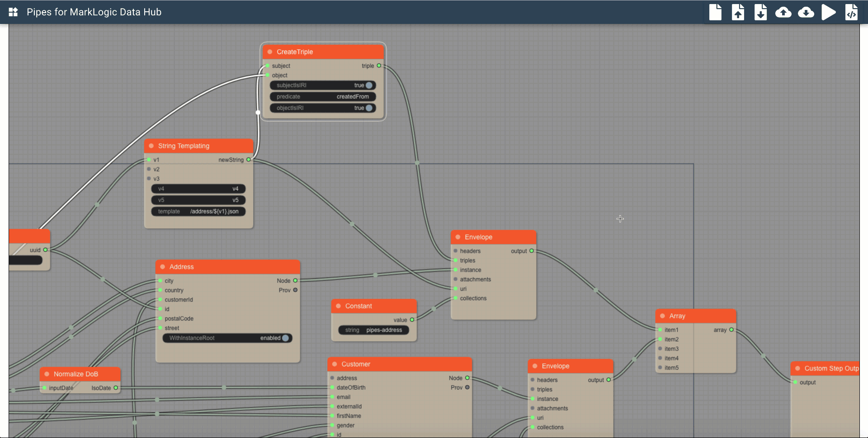The image size is (868, 438).
Task: Click the Pipes app logo icon
Action: [x=13, y=12]
